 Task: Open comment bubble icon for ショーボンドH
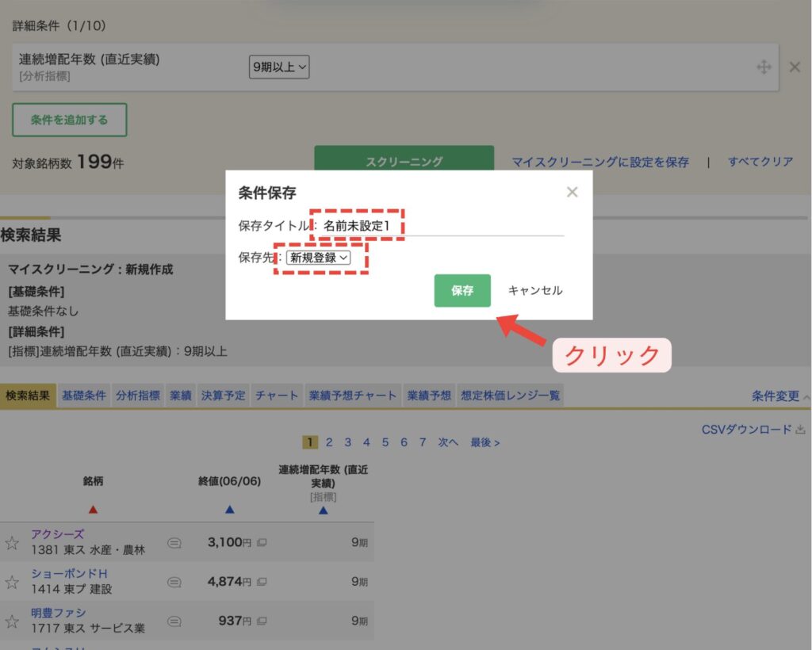[174, 582]
